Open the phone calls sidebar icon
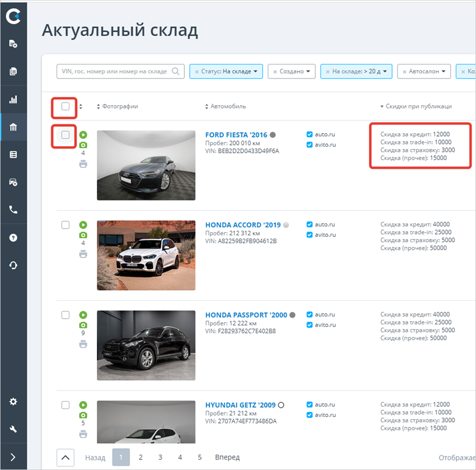This screenshot has width=476, height=470. pos(13,210)
